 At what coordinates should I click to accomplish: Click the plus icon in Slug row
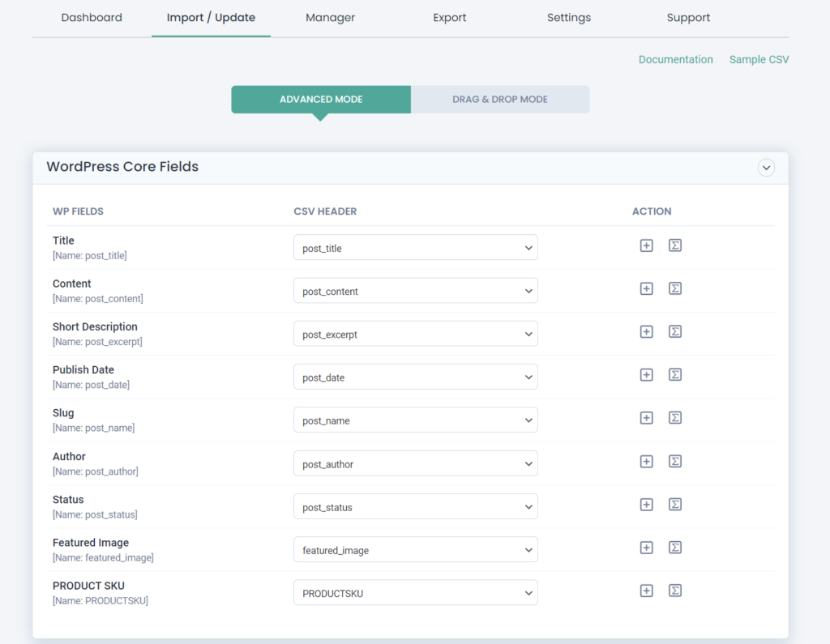coord(646,418)
